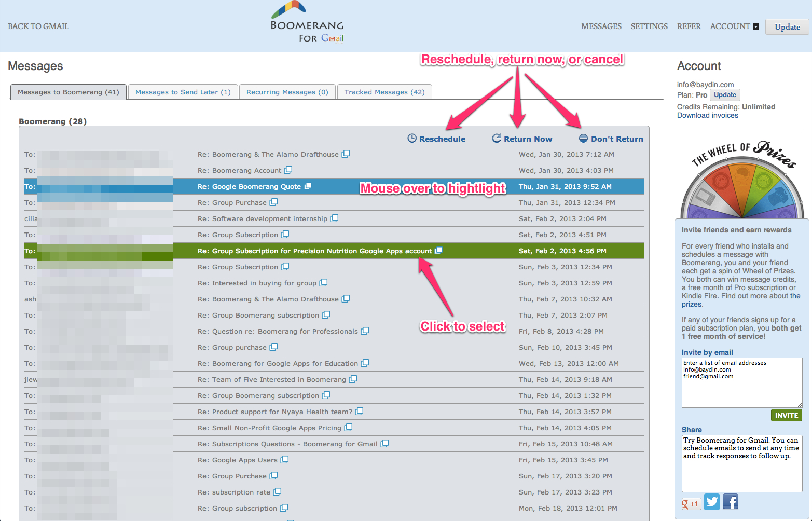Select the Group Purchase Jan 31 12:34 PM row
This screenshot has width=812, height=521.
click(334, 202)
